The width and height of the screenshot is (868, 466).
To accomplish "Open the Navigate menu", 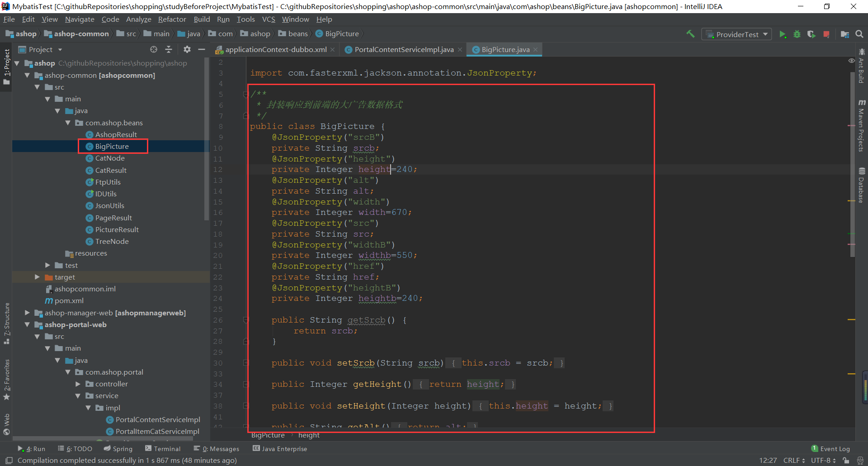I will (x=80, y=19).
